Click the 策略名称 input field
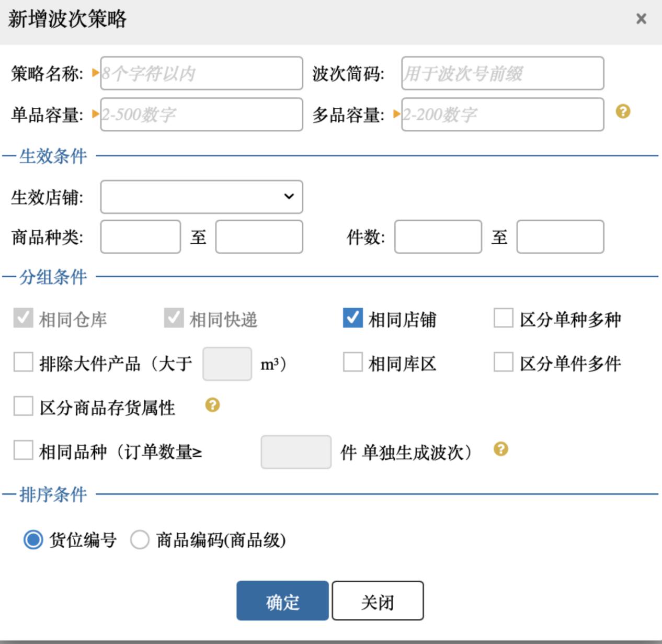The height and width of the screenshot is (644, 662). click(x=201, y=73)
